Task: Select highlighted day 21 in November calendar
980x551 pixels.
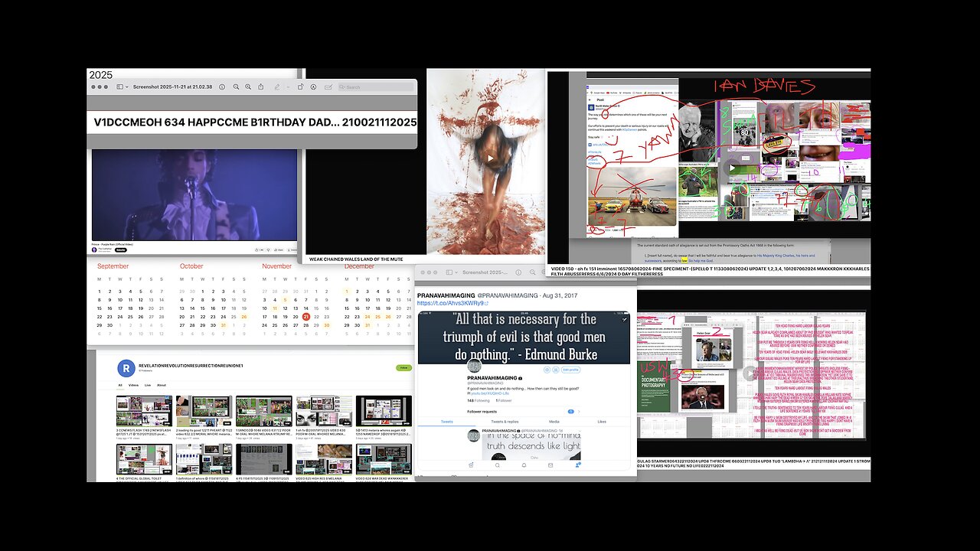Action: pos(306,316)
